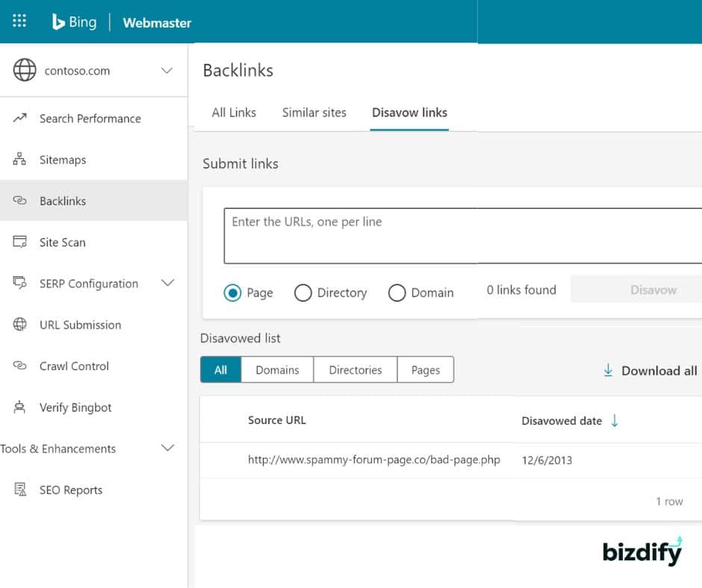
Task: Click the Search Performance trend icon
Action: [20, 118]
